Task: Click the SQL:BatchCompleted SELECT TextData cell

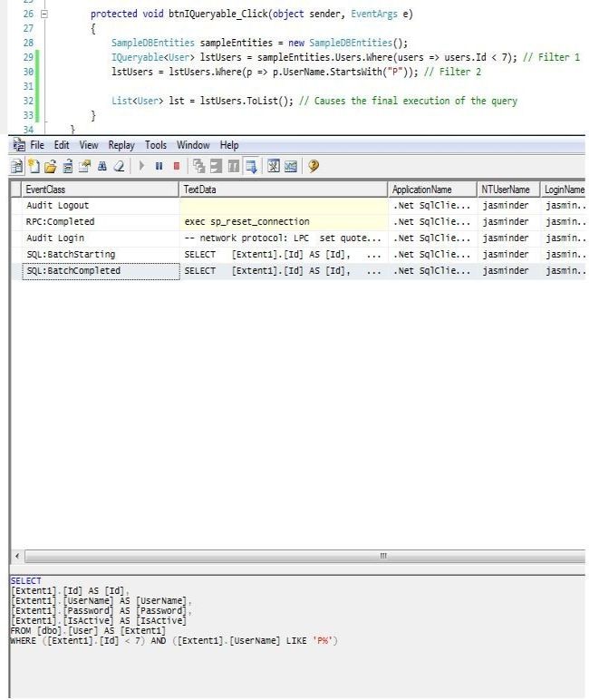Action: [x=284, y=271]
